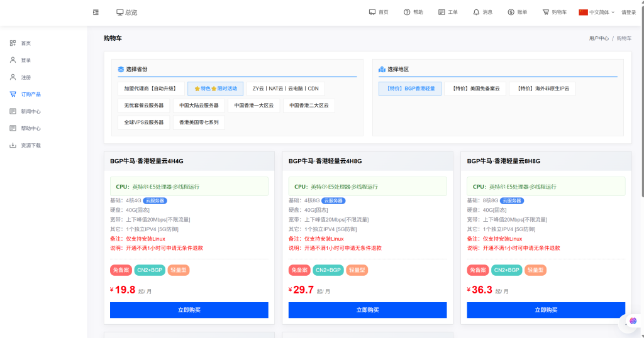Click the sidebar 帮助中心 icon
The width and height of the screenshot is (644, 338).
pos(13,128)
